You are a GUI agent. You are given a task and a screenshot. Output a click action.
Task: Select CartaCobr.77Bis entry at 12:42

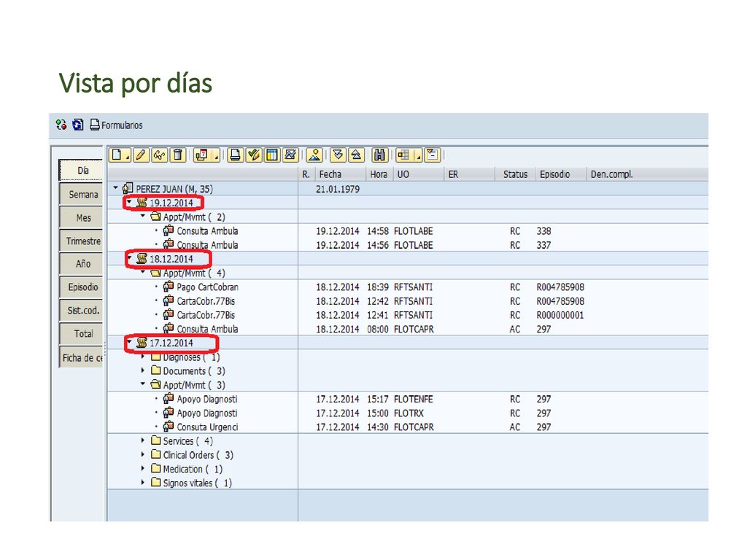pyautogui.click(x=206, y=301)
